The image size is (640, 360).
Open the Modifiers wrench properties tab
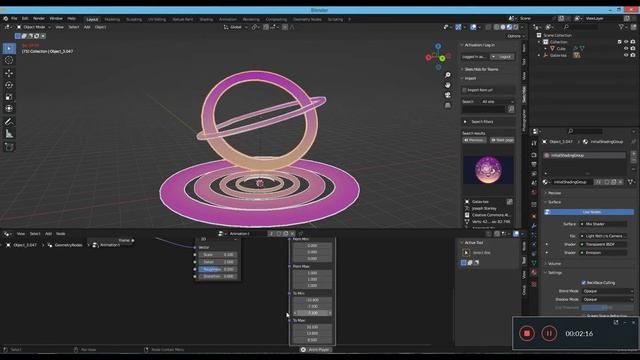point(534,226)
